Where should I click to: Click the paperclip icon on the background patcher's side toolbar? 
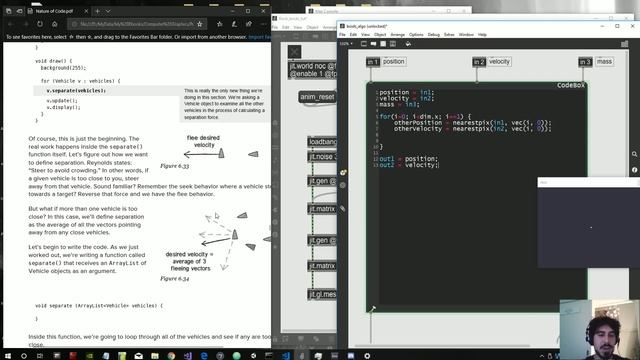[x=343, y=209]
